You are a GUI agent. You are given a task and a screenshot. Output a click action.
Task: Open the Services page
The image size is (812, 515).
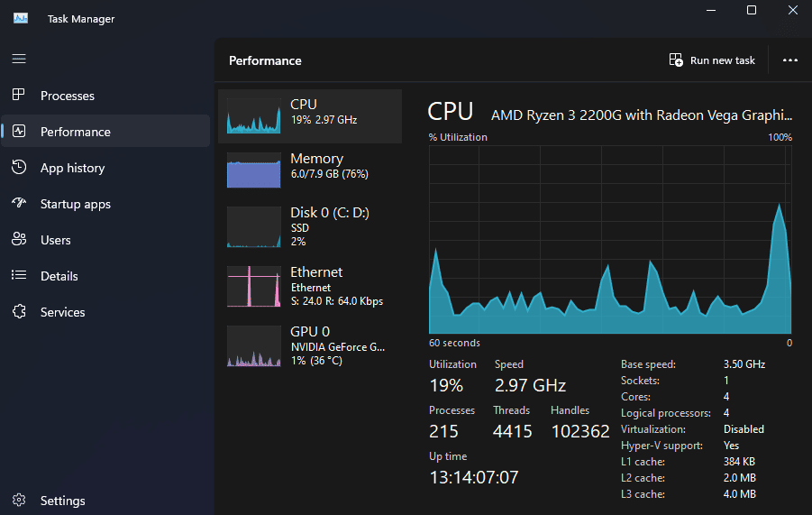[x=105, y=312]
